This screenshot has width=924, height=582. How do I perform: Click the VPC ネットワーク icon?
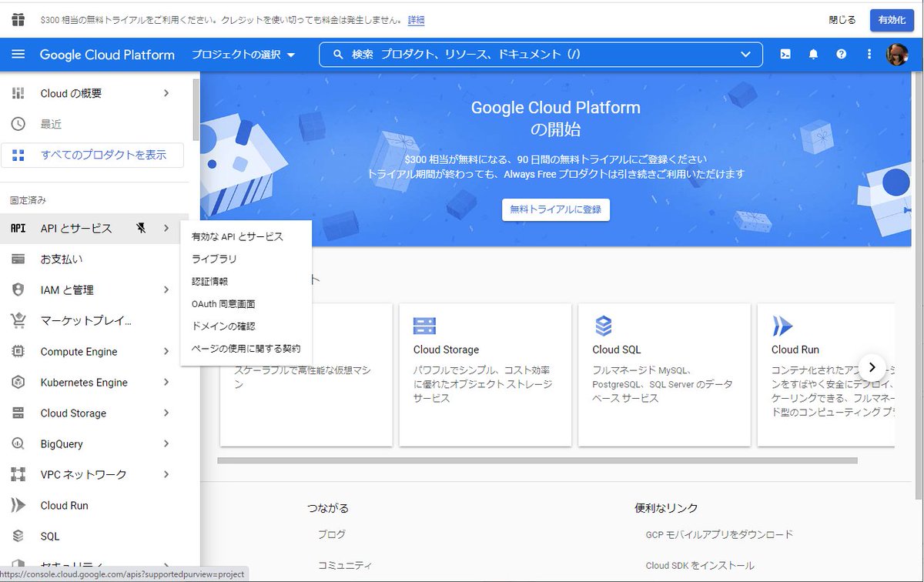point(18,475)
